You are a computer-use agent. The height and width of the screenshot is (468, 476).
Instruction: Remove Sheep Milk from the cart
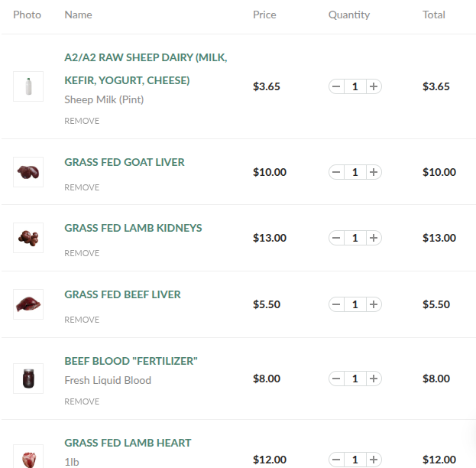coord(82,121)
